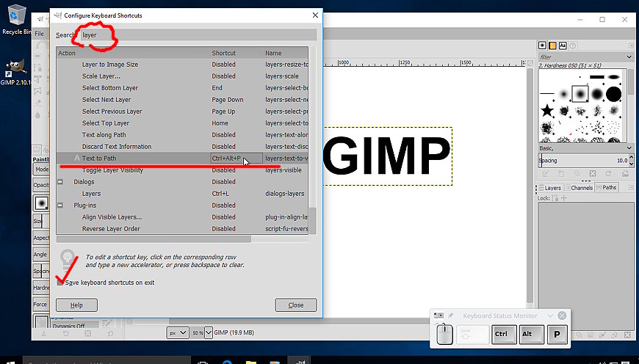Open the Recycle Bin desktop icon
Image resolution: width=639 pixels, height=364 pixels.
[15, 19]
